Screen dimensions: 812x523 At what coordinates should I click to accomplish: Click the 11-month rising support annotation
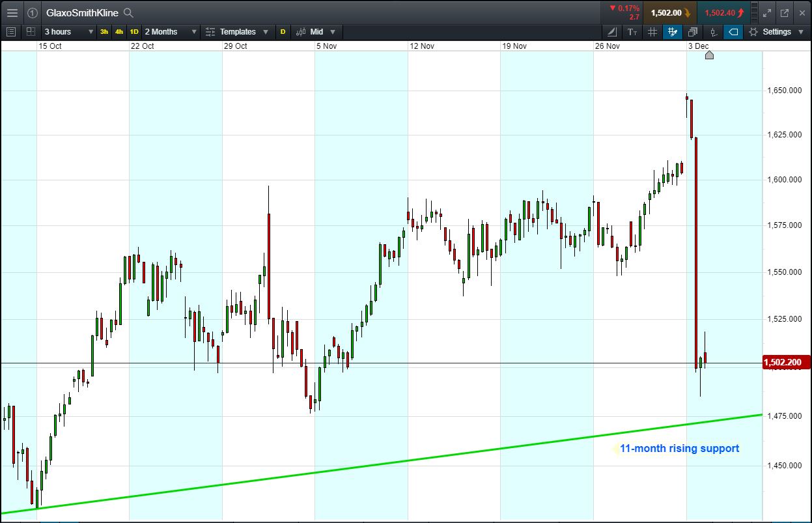pyautogui.click(x=679, y=448)
